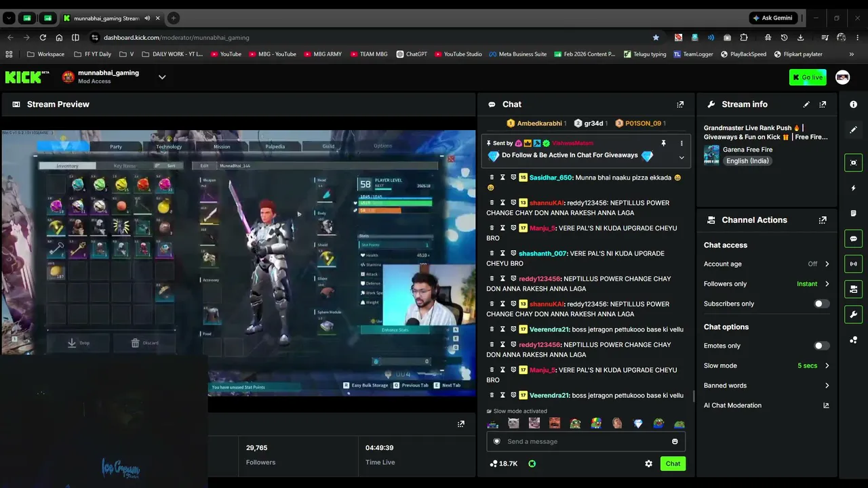The height and width of the screenshot is (488, 868).
Task: Open the ChatGPT bookmark
Action: pyautogui.click(x=412, y=54)
